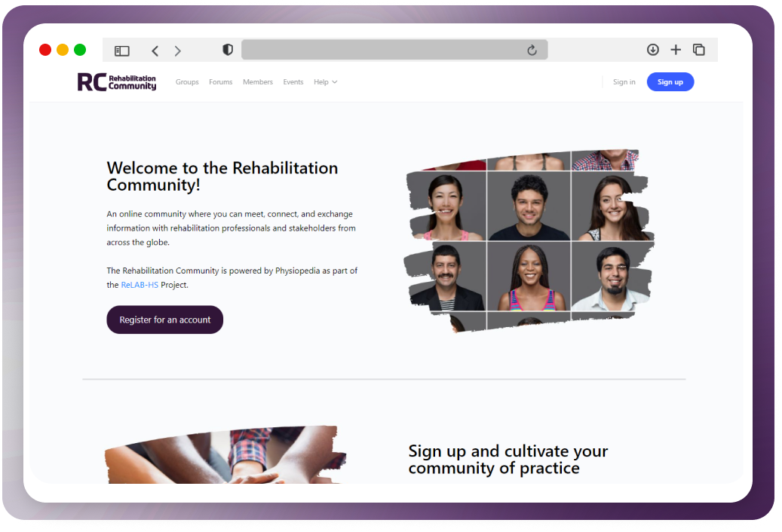782x532 pixels.
Task: Click the green maximize window button
Action: pyautogui.click(x=80, y=50)
